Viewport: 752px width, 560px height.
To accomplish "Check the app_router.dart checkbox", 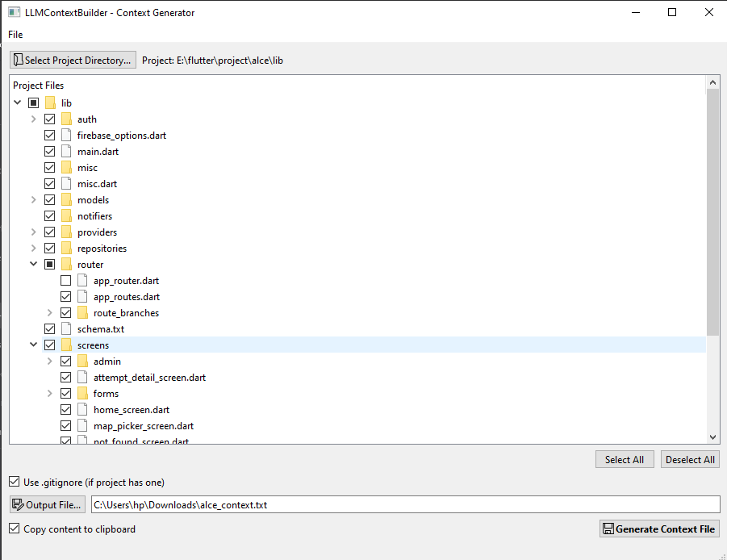I will point(65,281).
